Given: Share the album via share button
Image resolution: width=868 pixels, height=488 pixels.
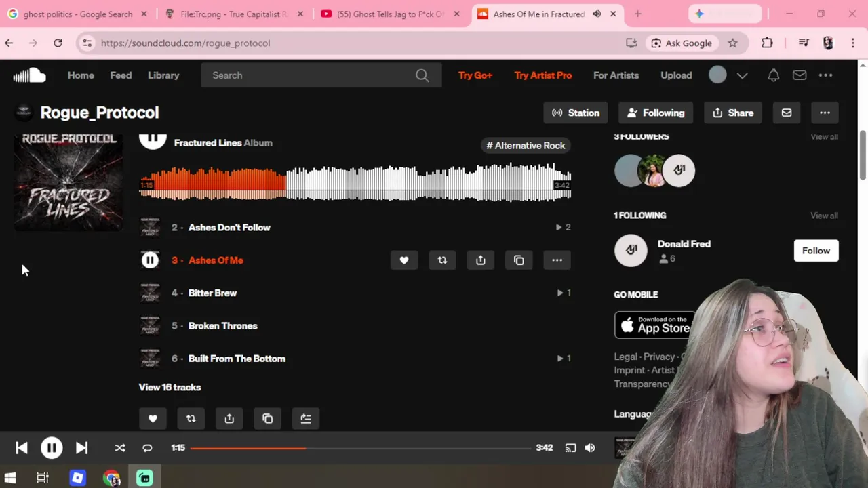Looking at the screenshot, I should coord(229,419).
